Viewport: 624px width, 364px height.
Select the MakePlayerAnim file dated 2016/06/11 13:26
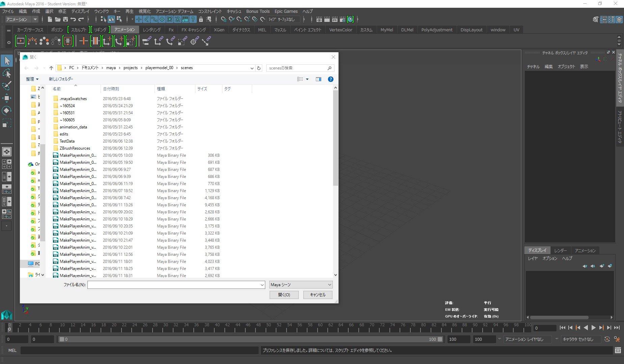pyautogui.click(x=78, y=205)
